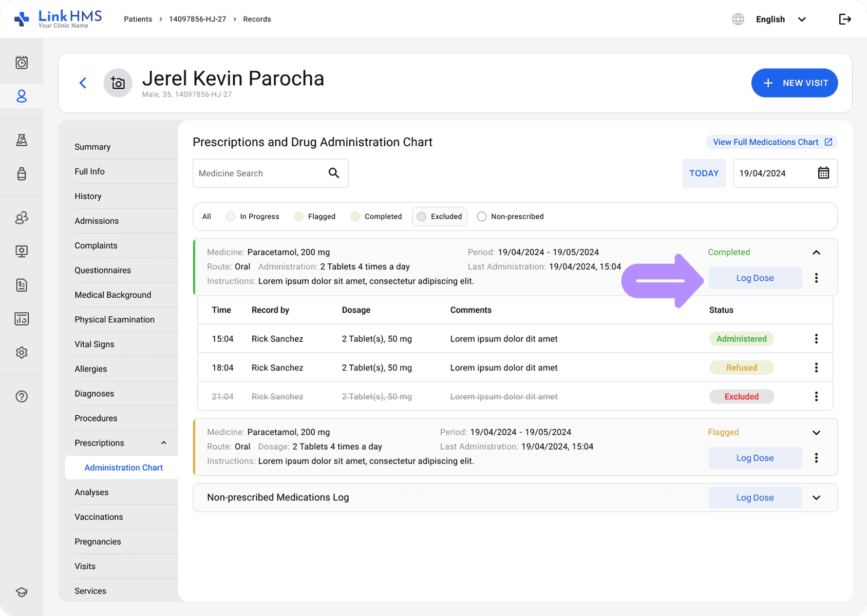867x616 pixels.
Task: Open View Full Medications Chart link
Action: (x=771, y=142)
